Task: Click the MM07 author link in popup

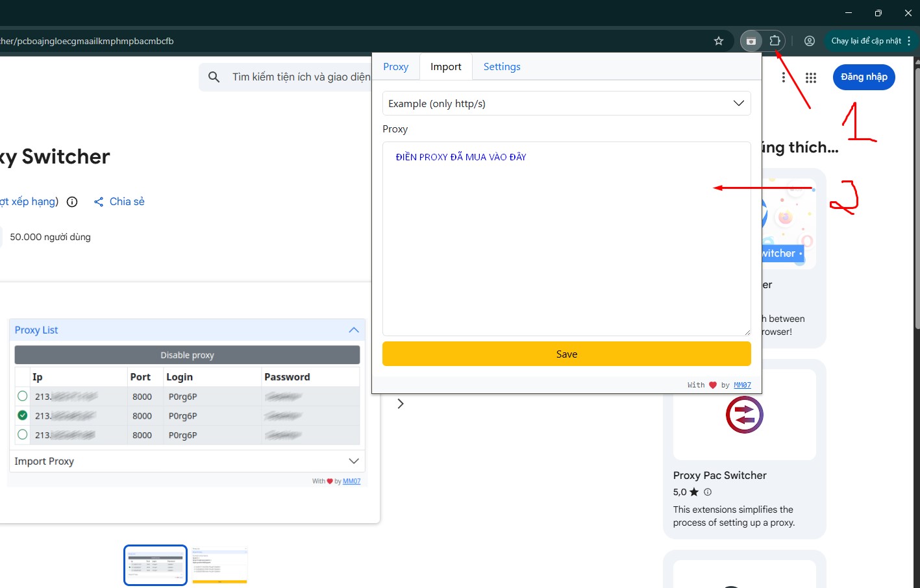Action: (x=742, y=385)
